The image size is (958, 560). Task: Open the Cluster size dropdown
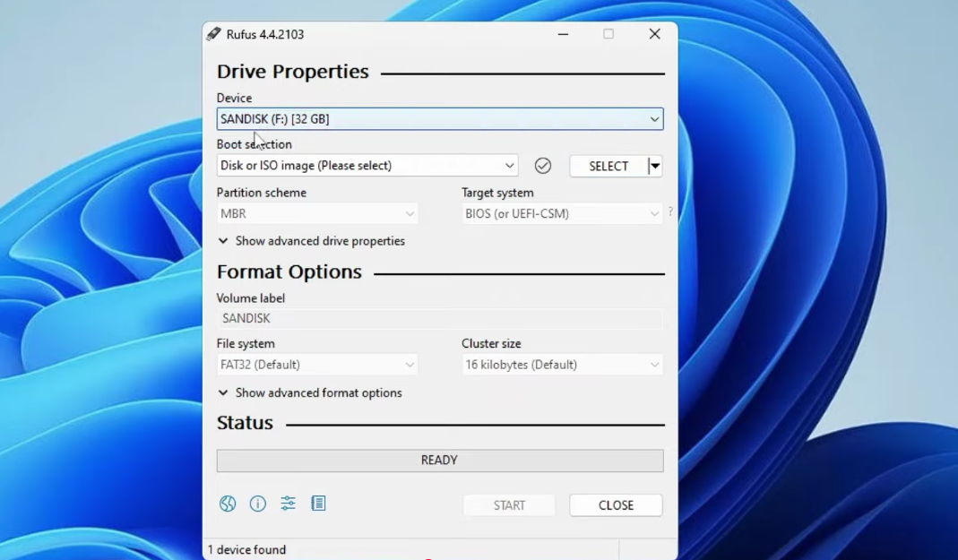[x=562, y=365]
